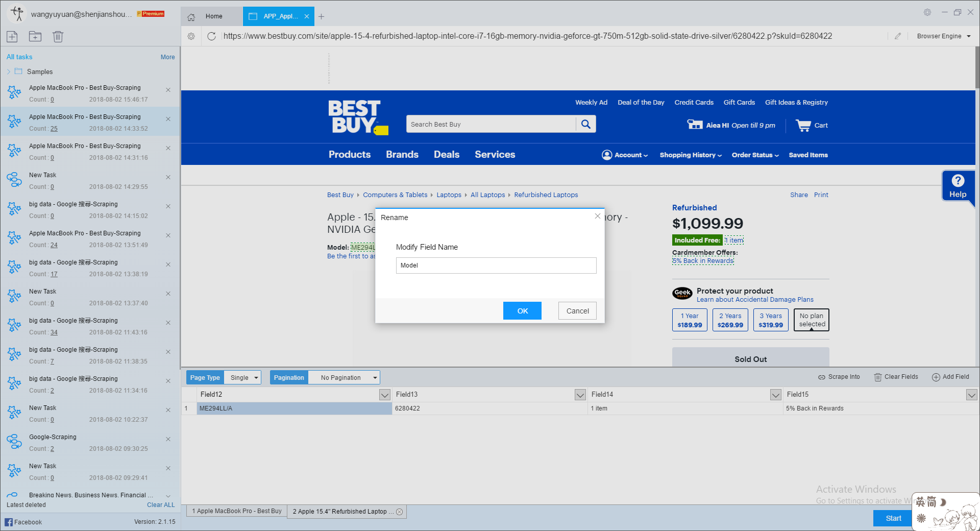Click the Add Field plus icon

[936, 377]
